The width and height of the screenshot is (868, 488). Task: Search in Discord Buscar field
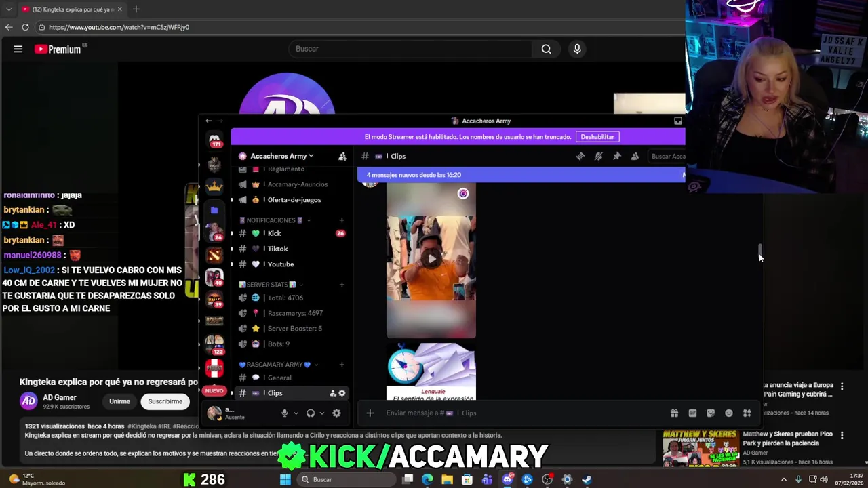667,156
